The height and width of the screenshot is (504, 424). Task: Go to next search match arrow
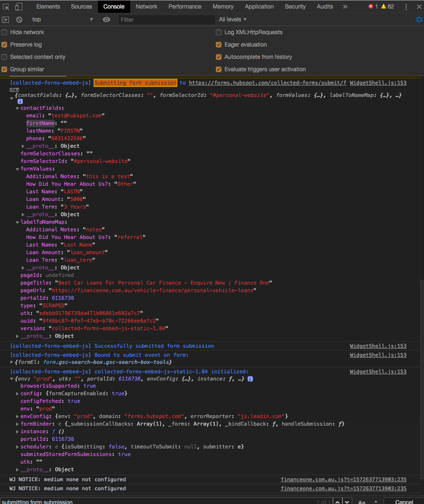[x=347, y=502]
